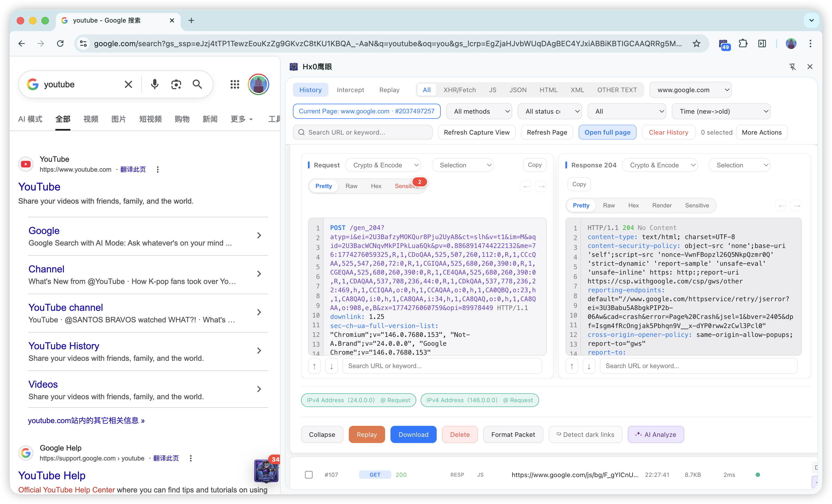Reload the current page

(x=60, y=44)
